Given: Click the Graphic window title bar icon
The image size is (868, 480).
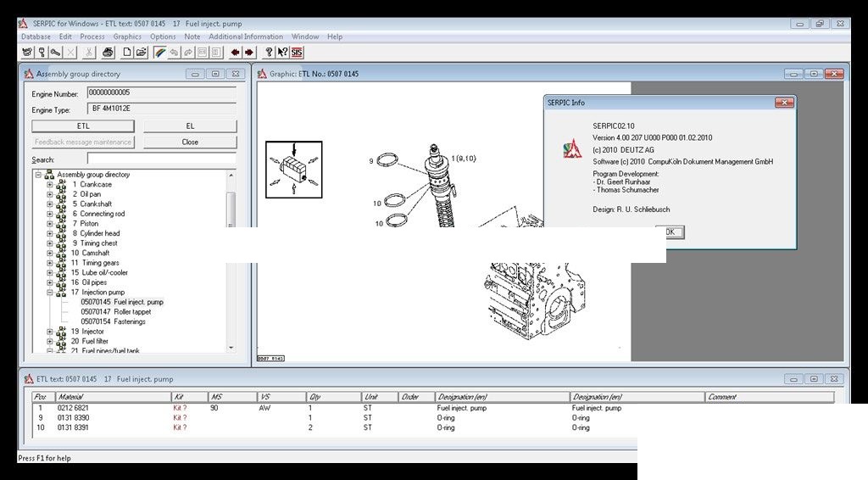Looking at the screenshot, I should point(262,73).
